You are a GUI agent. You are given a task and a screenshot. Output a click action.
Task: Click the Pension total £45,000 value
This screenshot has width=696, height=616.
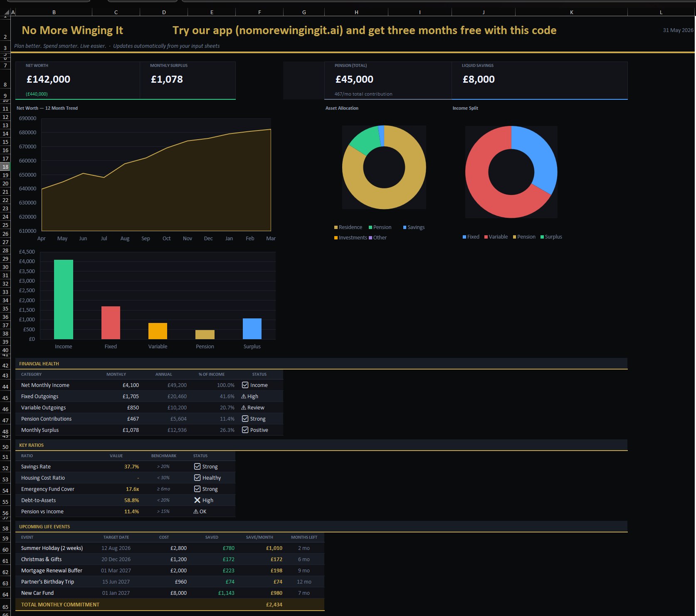(354, 79)
